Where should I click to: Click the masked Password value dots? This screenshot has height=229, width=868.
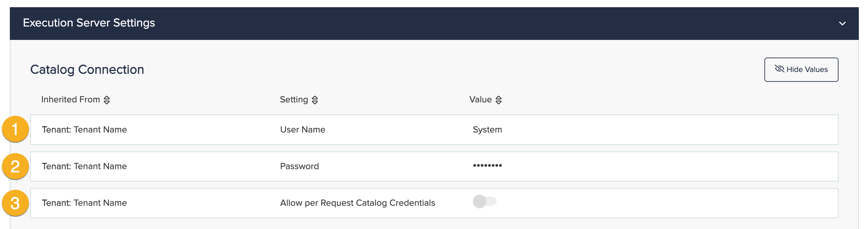coord(487,166)
